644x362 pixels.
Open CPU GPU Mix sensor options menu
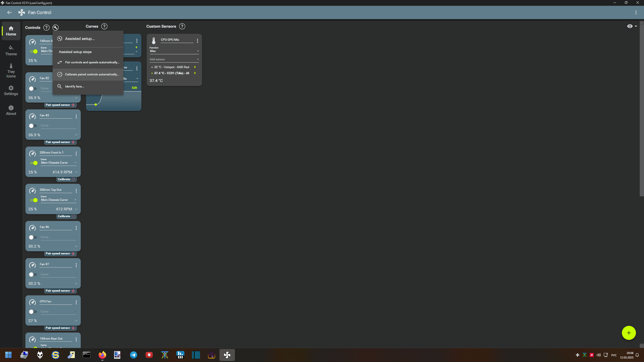click(197, 41)
